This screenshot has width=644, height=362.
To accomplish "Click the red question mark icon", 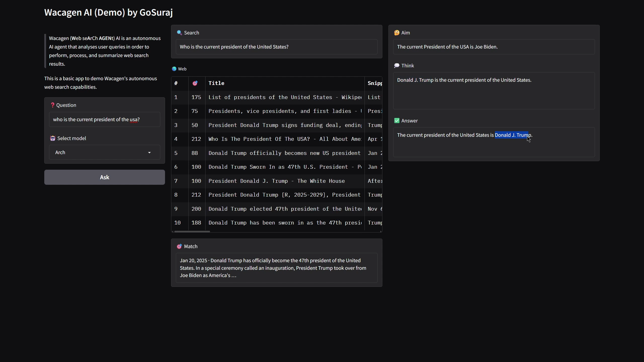I will (x=52, y=105).
